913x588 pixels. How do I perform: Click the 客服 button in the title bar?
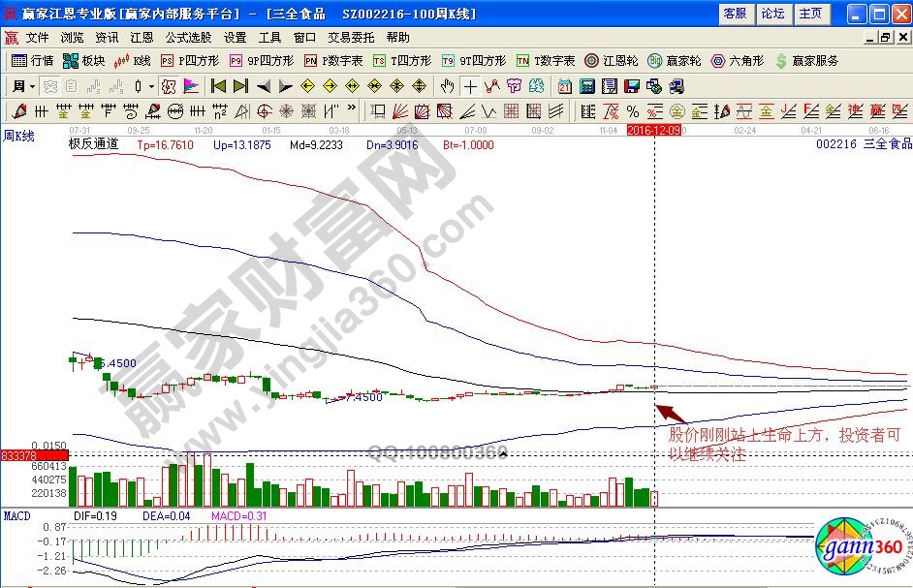(x=735, y=13)
